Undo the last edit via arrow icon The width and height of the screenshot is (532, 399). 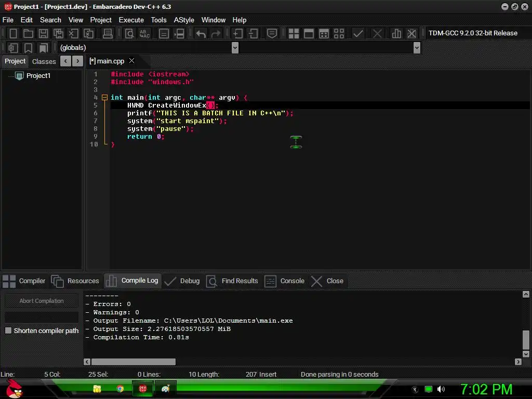[201, 33]
